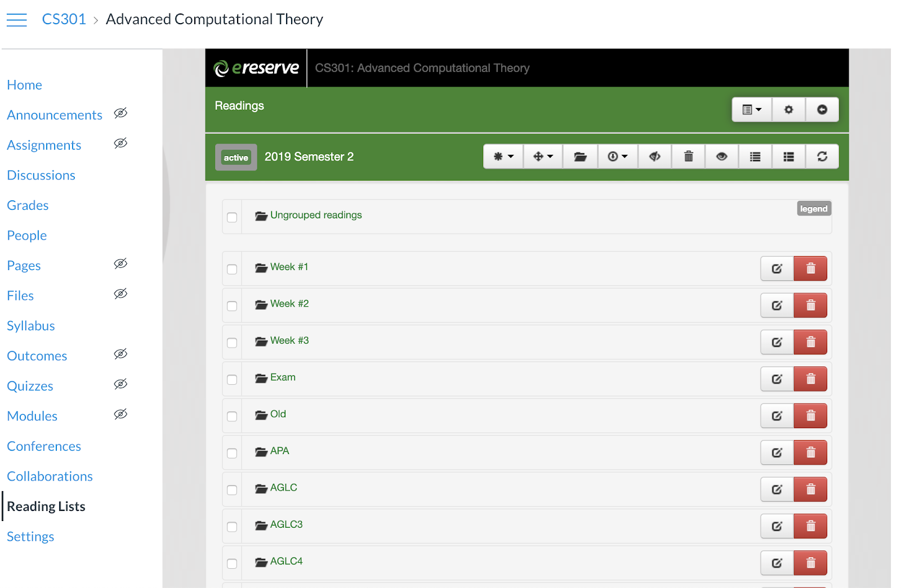
Task: Delete the Exam folder
Action: [x=810, y=379]
